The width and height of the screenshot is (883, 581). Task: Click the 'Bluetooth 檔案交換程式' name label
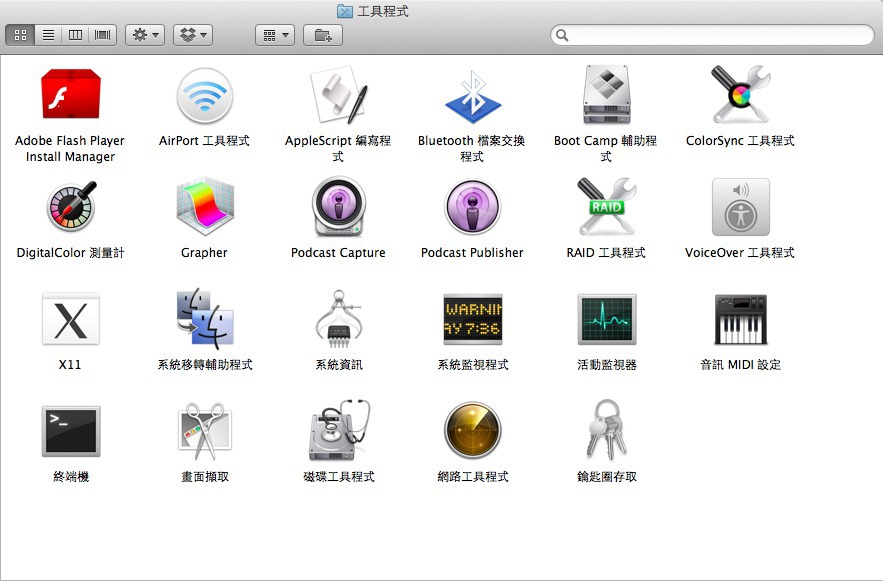click(x=472, y=148)
